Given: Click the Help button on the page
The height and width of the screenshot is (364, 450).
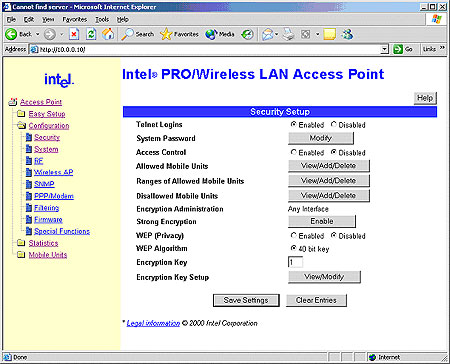Looking at the screenshot, I should pyautogui.click(x=425, y=98).
